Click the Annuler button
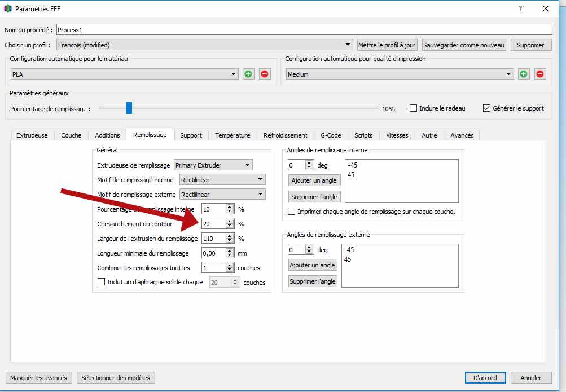Image resolution: width=566 pixels, height=392 pixels. pos(531,377)
